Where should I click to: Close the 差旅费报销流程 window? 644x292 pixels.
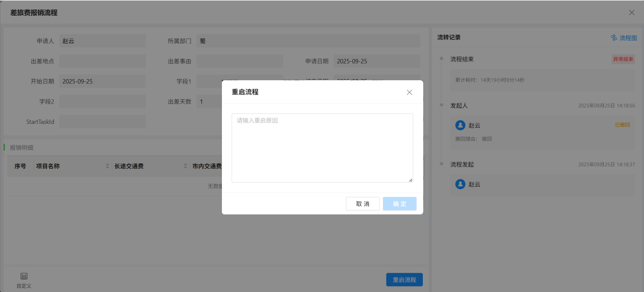tap(631, 13)
